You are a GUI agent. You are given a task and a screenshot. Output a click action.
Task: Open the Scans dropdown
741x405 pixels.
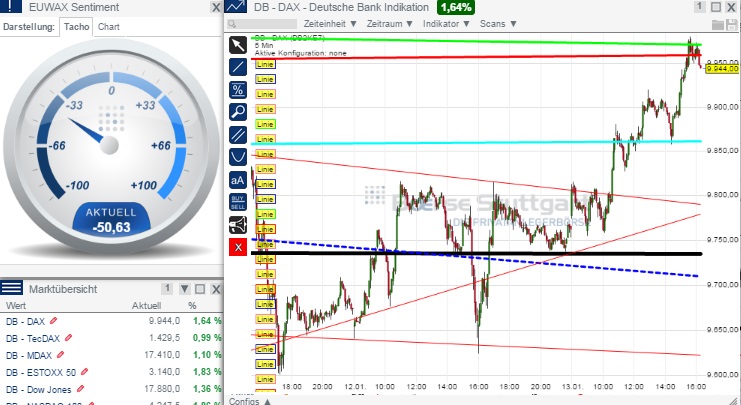pos(498,24)
